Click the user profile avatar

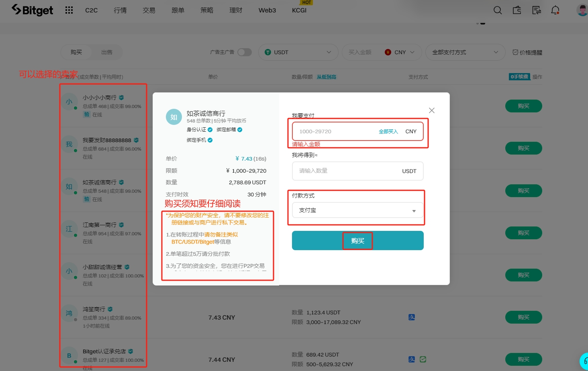click(x=582, y=10)
